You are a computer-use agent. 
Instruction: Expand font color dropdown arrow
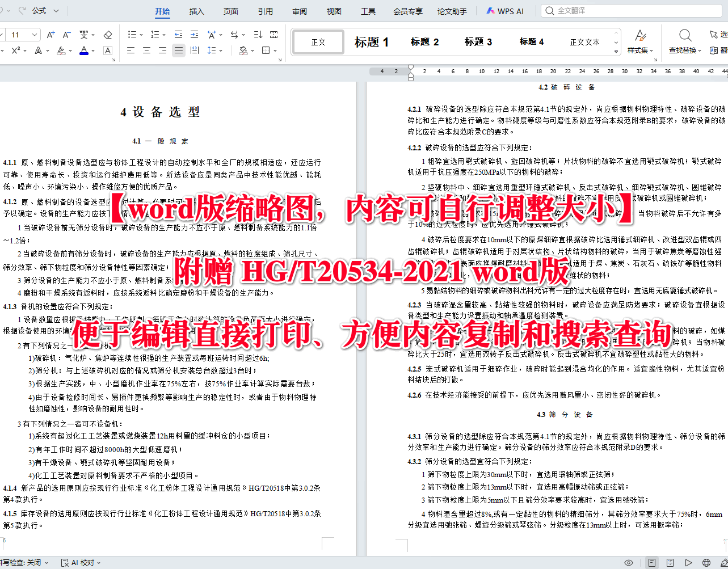click(93, 50)
